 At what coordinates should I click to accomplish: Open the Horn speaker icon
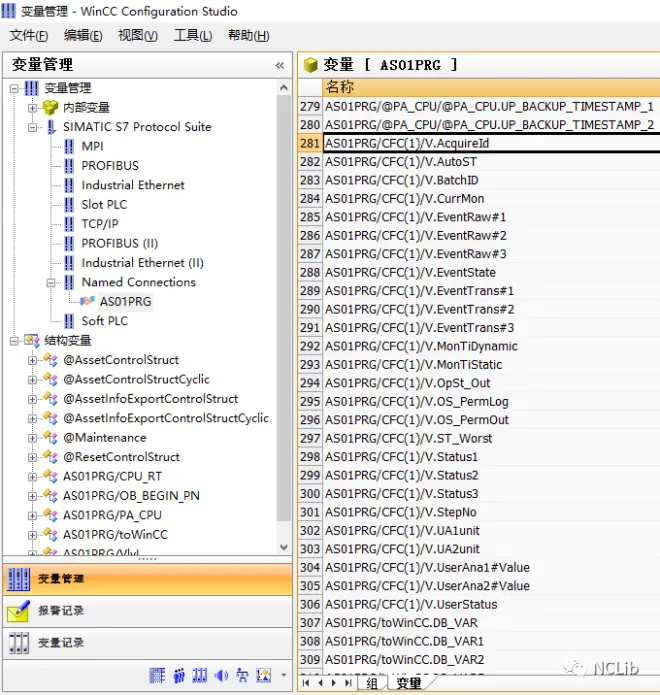click(x=221, y=675)
